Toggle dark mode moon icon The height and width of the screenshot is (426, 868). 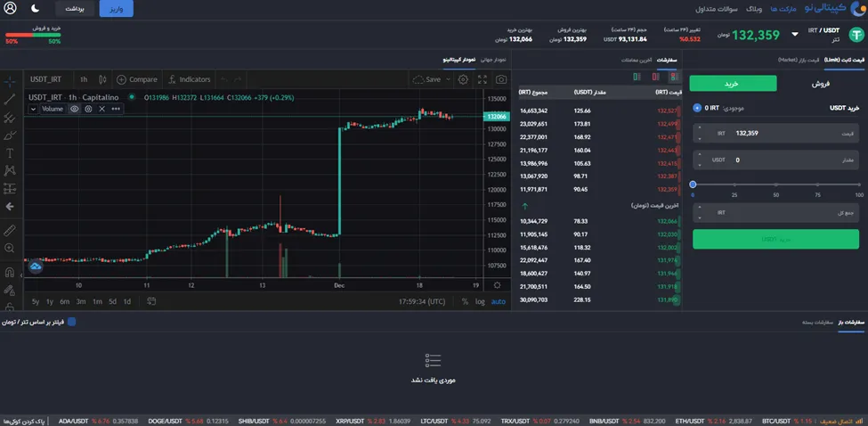pyautogui.click(x=35, y=8)
